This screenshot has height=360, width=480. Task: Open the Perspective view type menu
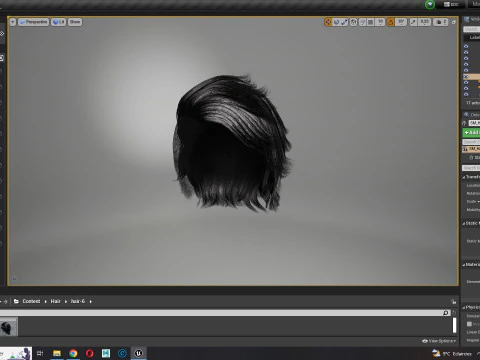pyautogui.click(x=33, y=22)
